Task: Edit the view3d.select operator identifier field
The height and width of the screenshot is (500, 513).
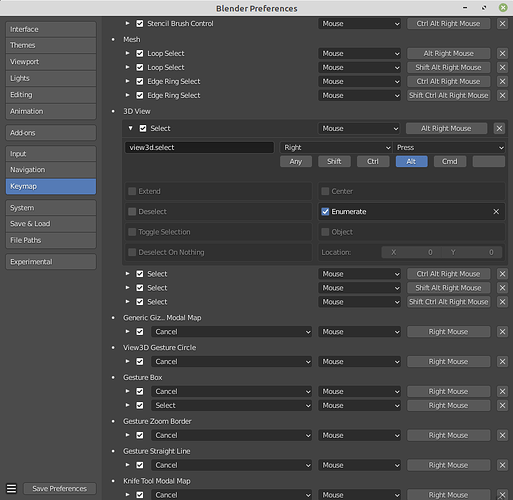Action: tap(199, 148)
